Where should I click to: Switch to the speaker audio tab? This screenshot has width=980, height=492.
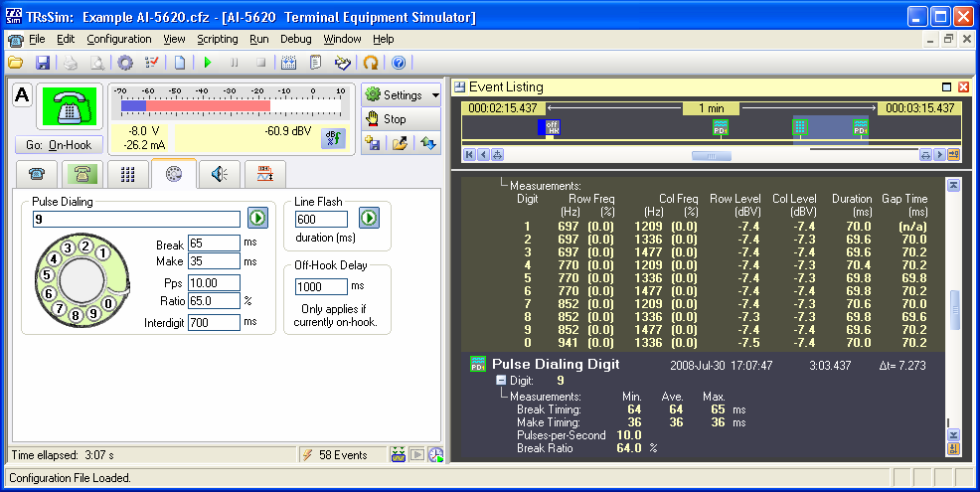coord(220,174)
